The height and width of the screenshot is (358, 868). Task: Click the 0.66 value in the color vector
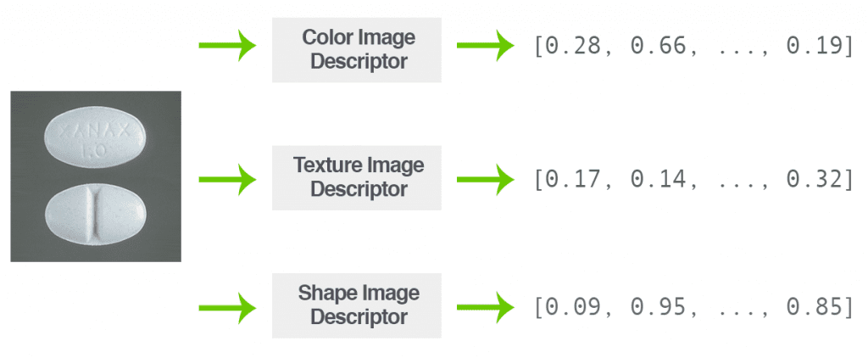point(658,47)
